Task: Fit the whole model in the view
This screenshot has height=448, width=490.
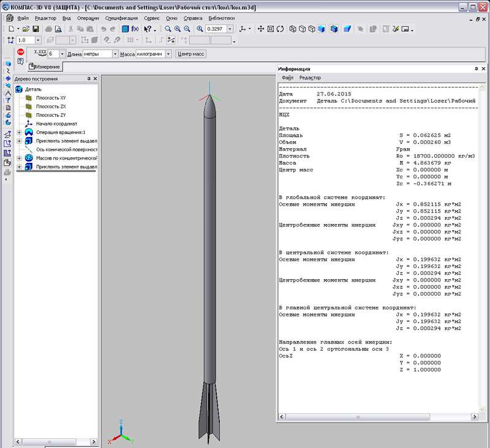Action: click(x=271, y=29)
